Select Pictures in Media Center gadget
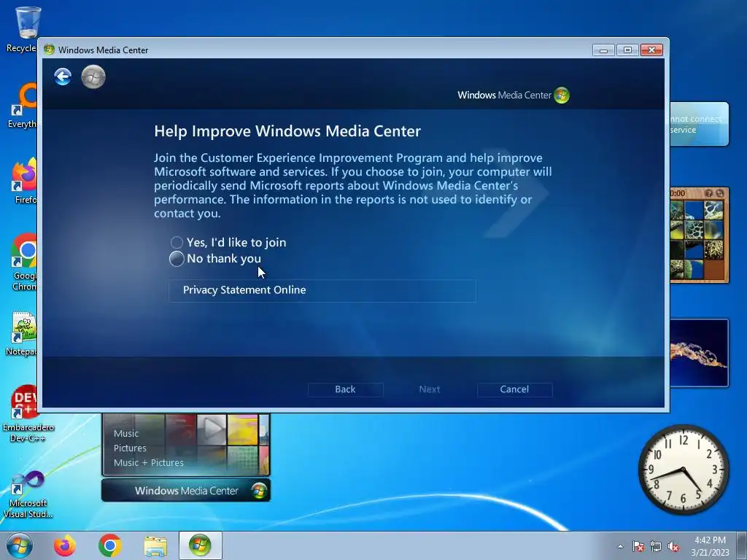The width and height of the screenshot is (747, 560). [130, 448]
